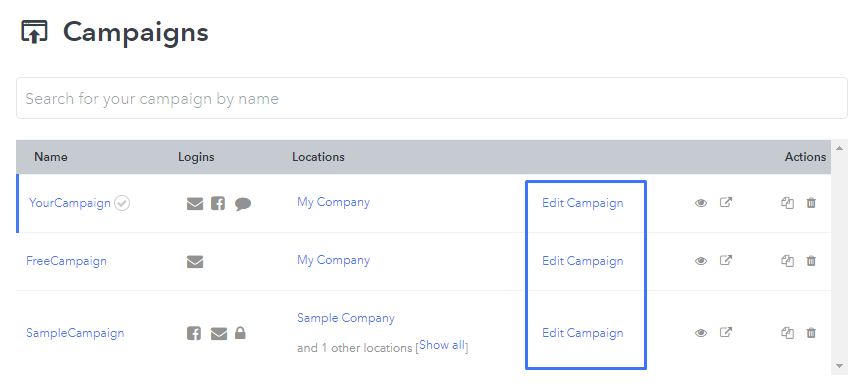This screenshot has height=387, width=856.
Task: Delete SampleCampaign with the trash icon
Action: [811, 332]
